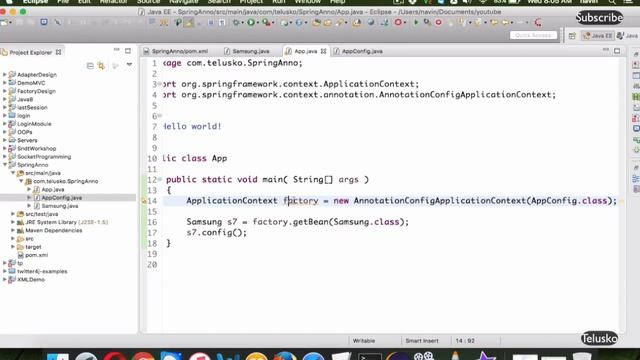Screen dimensions: 640x360
Task: Click 'getBean' on line 16
Action: [311, 222]
